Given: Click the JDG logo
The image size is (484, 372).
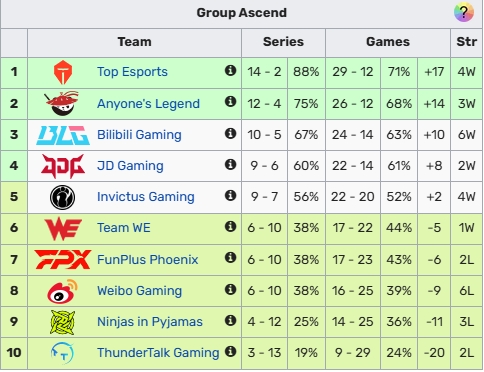Looking at the screenshot, I should [x=63, y=166].
